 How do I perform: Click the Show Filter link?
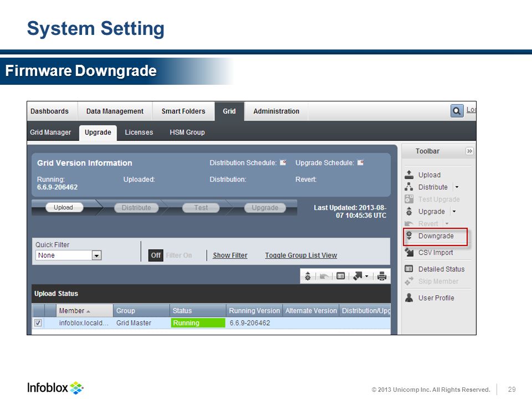coord(230,255)
